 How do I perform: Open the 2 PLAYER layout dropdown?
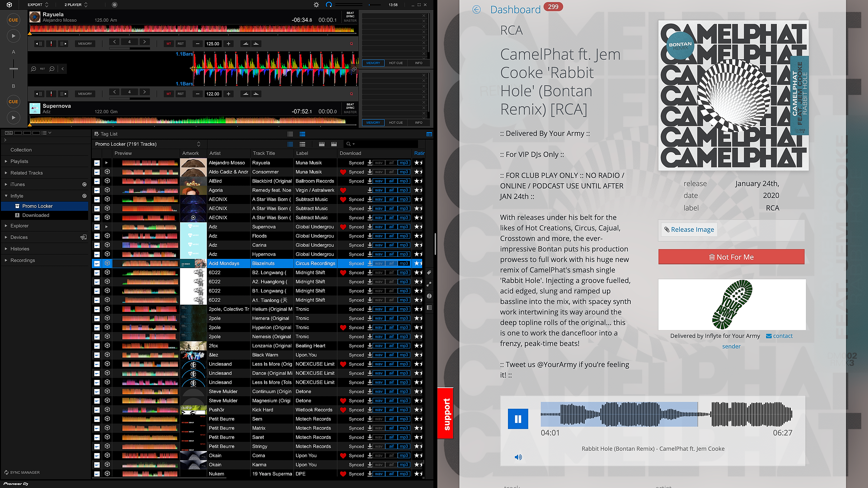(76, 5)
